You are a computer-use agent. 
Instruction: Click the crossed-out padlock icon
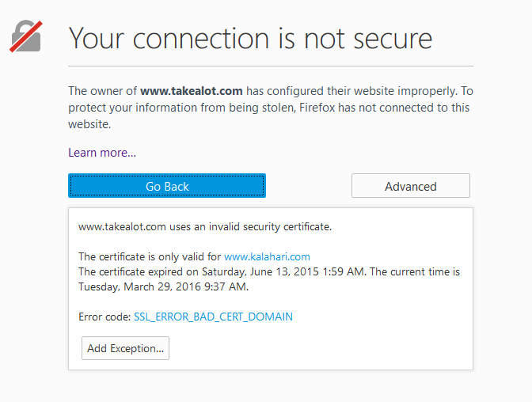pyautogui.click(x=26, y=36)
